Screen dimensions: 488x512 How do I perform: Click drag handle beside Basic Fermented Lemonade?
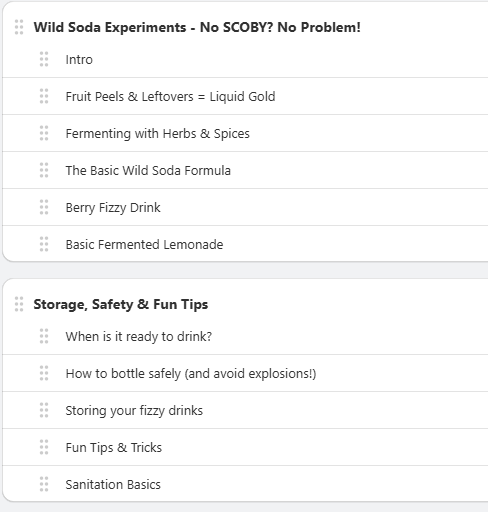tap(44, 244)
